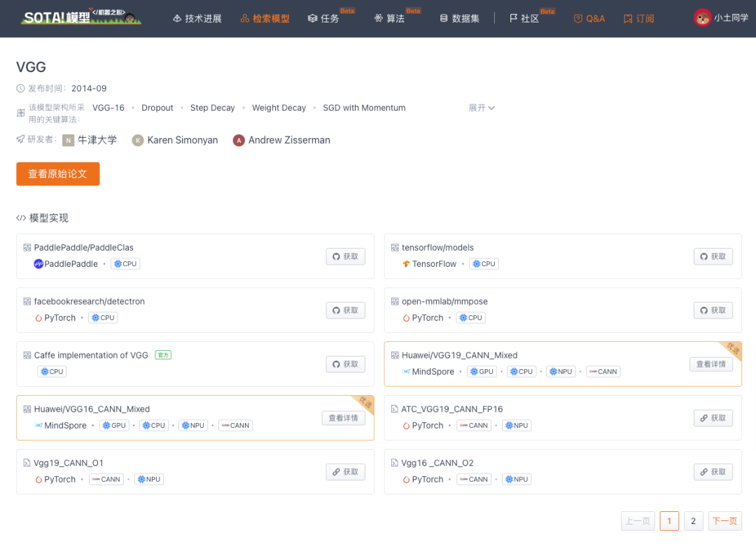The width and height of the screenshot is (756, 547).
Task: Click CPU tag in Caffe implementation card
Action: pos(52,371)
